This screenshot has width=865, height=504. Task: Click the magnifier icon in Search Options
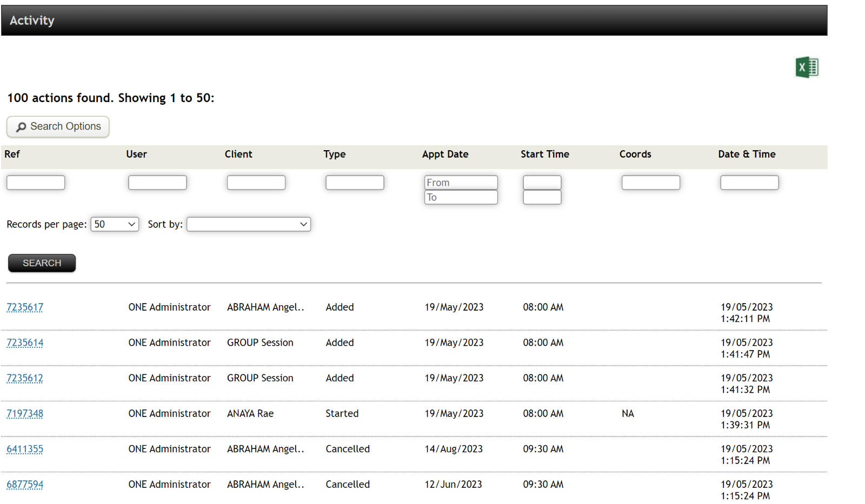click(x=21, y=126)
